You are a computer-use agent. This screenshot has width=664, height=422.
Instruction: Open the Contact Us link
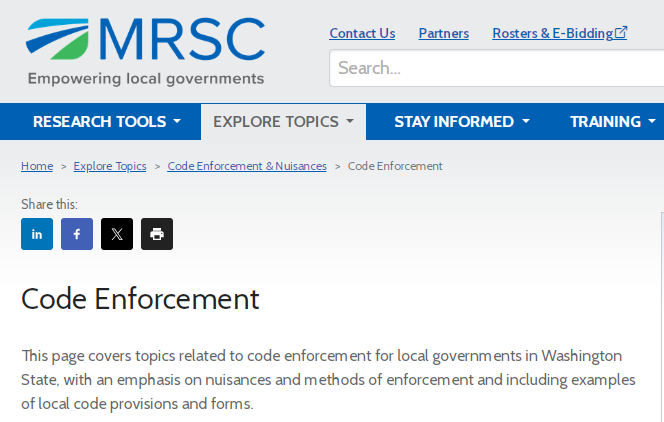(x=362, y=33)
